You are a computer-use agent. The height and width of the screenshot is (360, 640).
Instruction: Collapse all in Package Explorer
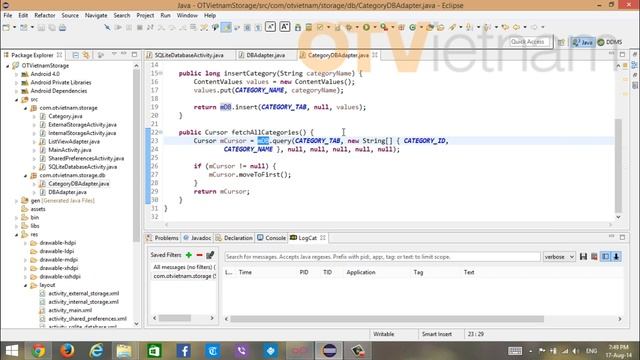click(76, 55)
